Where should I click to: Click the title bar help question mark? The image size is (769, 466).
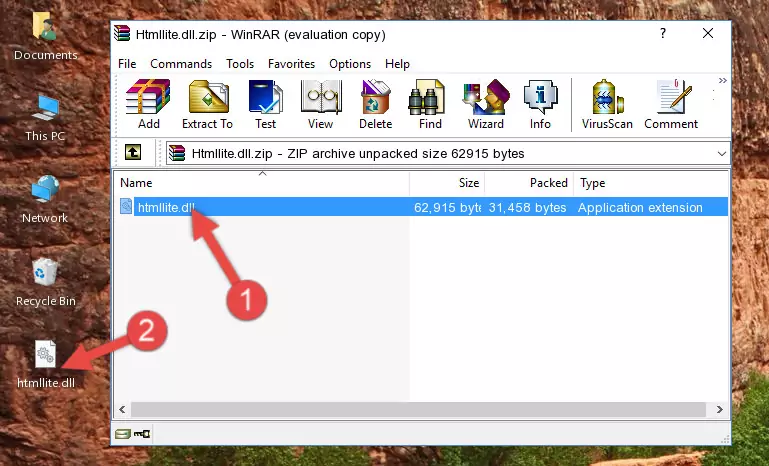(x=663, y=33)
